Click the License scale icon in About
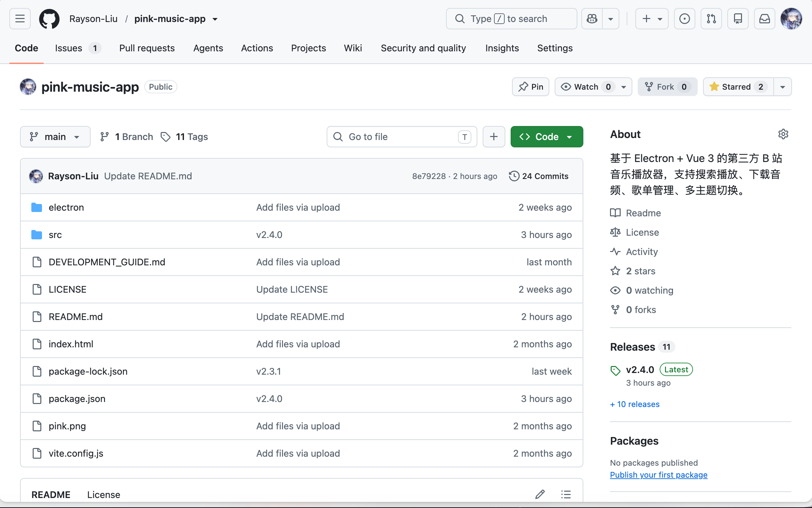This screenshot has width=812, height=508. tap(615, 232)
